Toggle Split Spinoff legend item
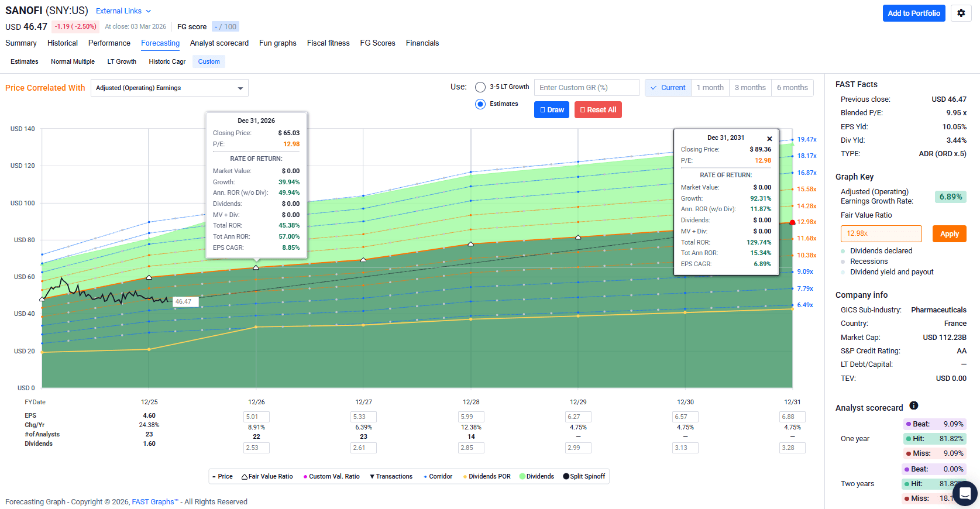 click(584, 476)
